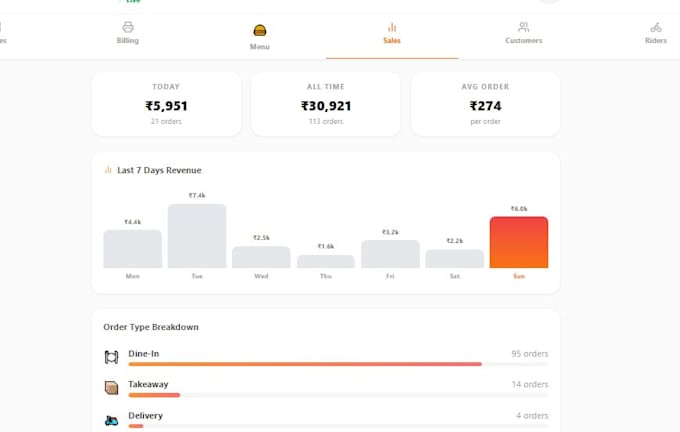Screen dimensions: 680x432
Task: Click the Sun day label
Action: tap(519, 276)
